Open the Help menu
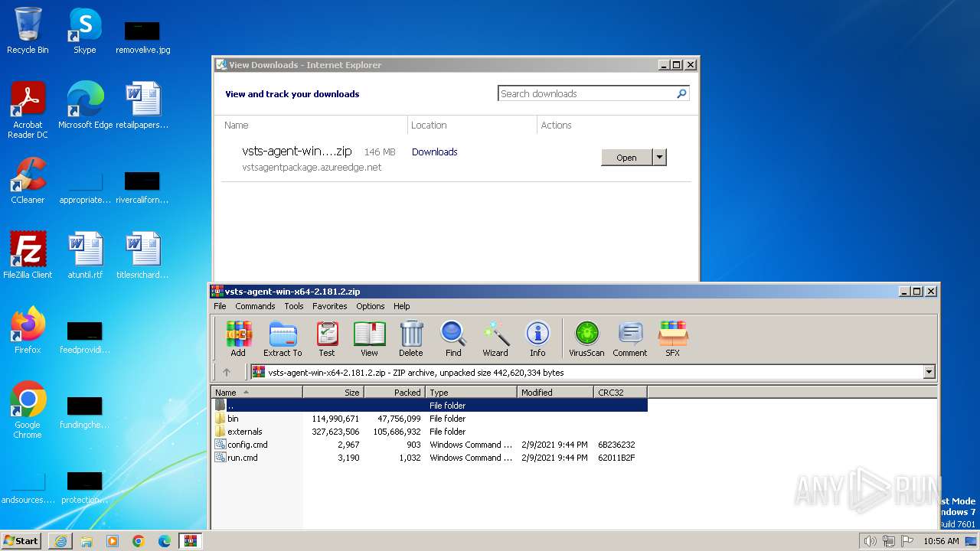980x551 pixels. point(402,306)
